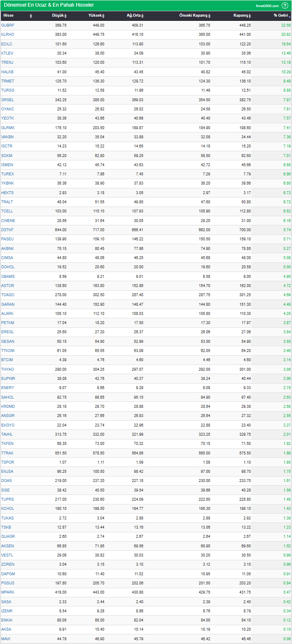Image resolution: width=292 pixels, height=644 pixels.
Task: Sort table by Hisse column arrows
Action: tap(31, 16)
